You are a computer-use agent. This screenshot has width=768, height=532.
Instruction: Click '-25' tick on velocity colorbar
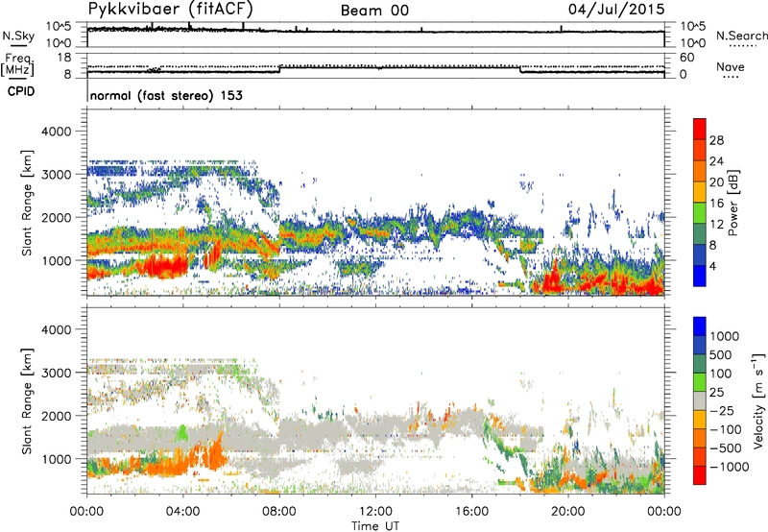(x=722, y=410)
